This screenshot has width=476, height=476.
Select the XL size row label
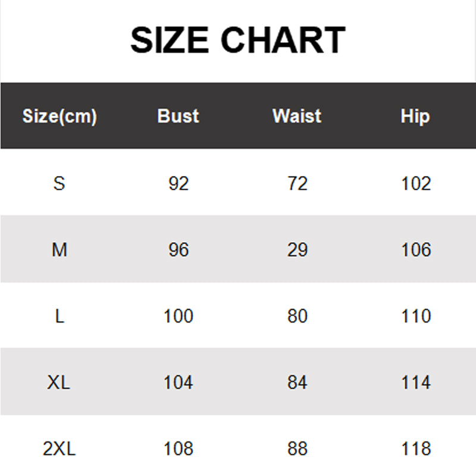[x=59, y=382]
